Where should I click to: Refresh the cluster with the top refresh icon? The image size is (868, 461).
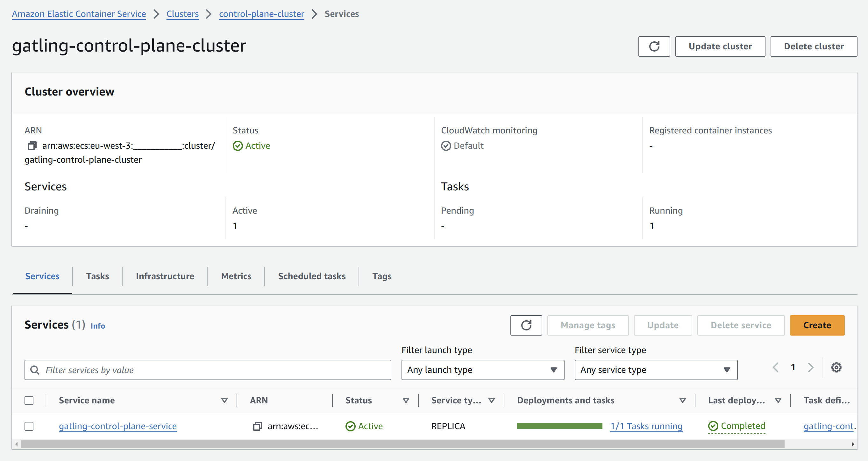point(654,46)
